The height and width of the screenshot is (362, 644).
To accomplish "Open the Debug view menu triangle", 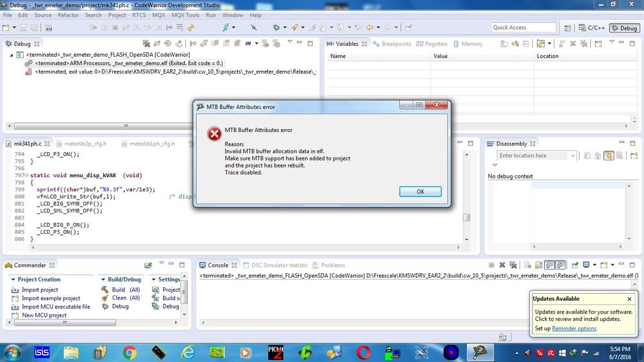I will coord(290,42).
